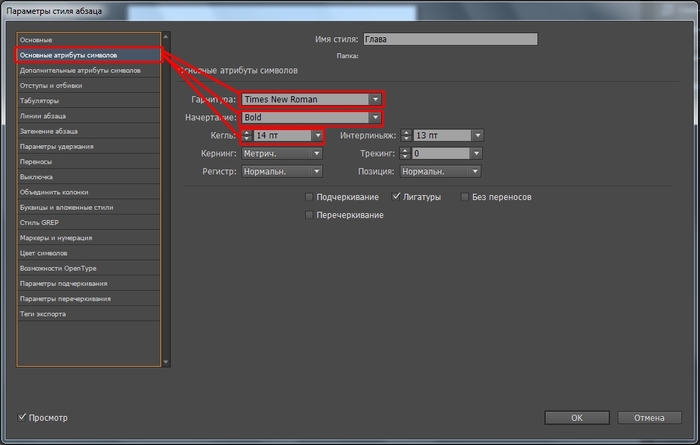Toggle the Просмотр preview checkbox
Viewport: 700px width, 445px height.
(x=23, y=417)
